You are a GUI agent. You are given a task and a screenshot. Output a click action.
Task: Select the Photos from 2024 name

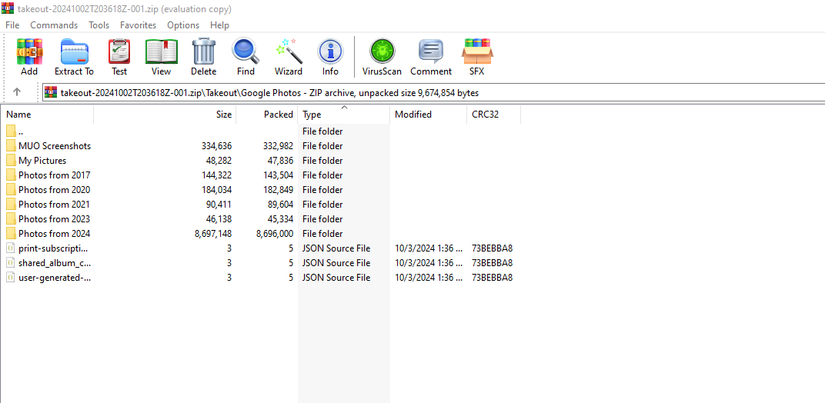(54, 234)
